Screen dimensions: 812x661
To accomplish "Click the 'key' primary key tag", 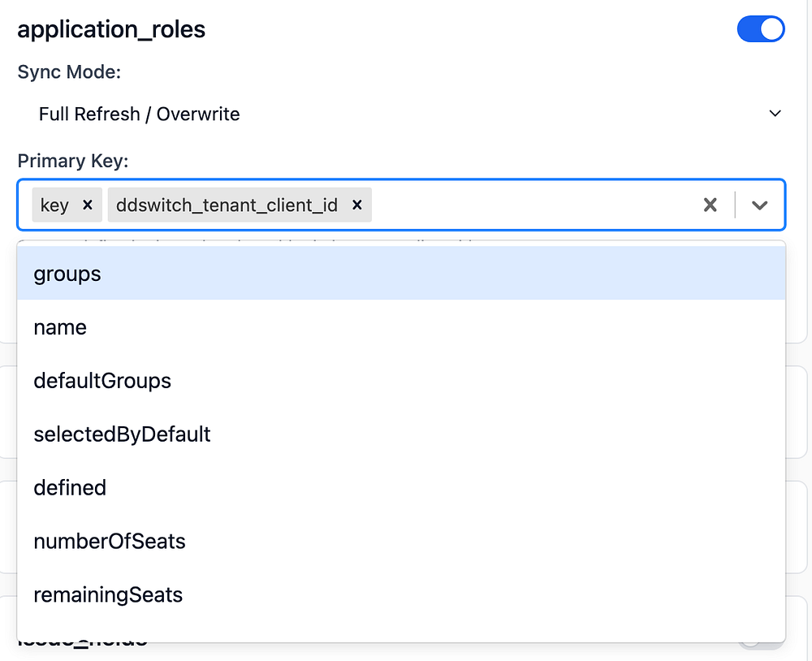I will [x=54, y=205].
